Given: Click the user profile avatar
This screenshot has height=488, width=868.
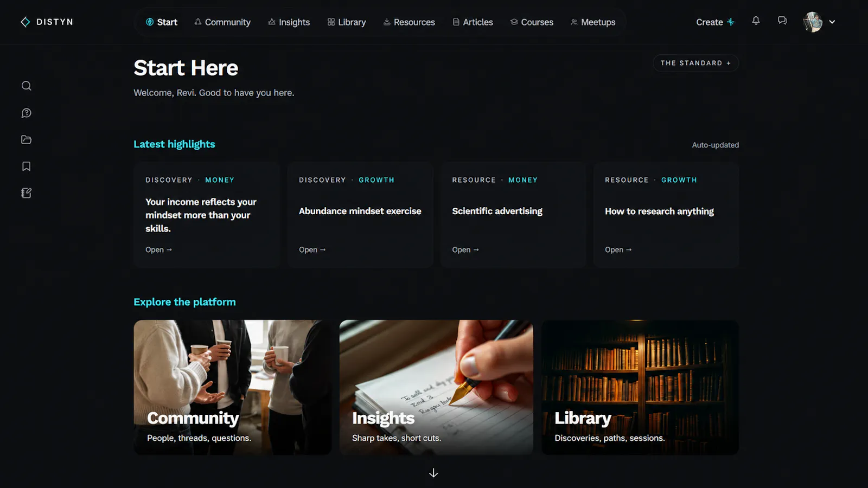Looking at the screenshot, I should pos(813,22).
